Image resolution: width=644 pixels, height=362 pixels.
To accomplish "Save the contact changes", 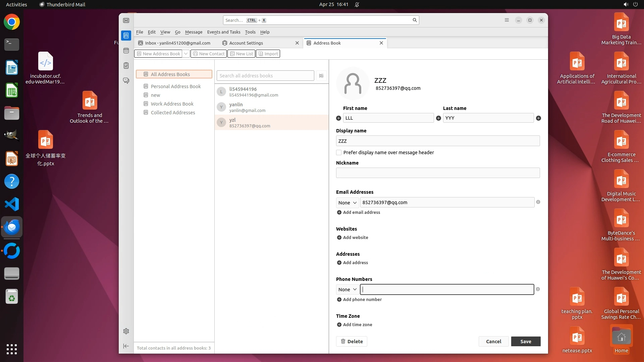I will [x=526, y=341].
